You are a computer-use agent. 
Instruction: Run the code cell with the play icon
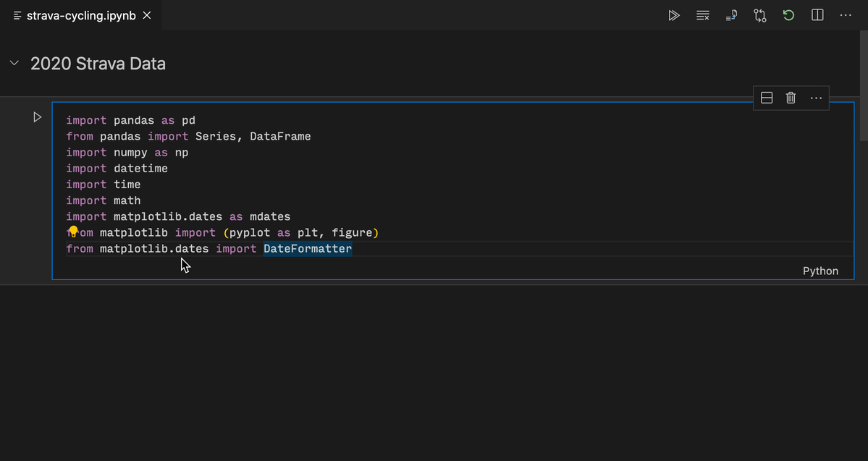pyautogui.click(x=37, y=117)
